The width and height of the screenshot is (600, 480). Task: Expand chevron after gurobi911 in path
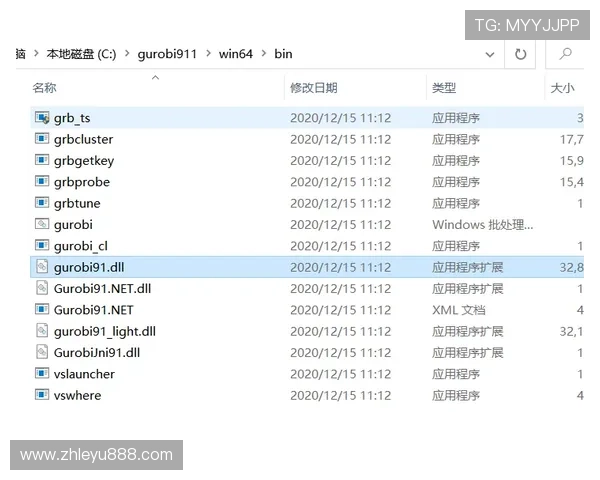(x=208, y=54)
